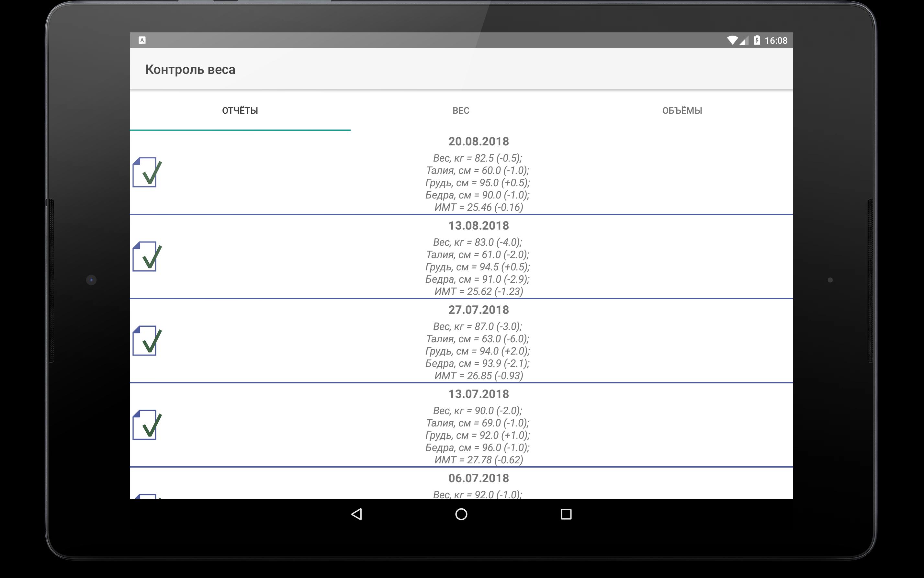This screenshot has height=578, width=924.
Task: Click 'ИМТ = 25.62 (-1.23)' line
Action: pos(479,291)
